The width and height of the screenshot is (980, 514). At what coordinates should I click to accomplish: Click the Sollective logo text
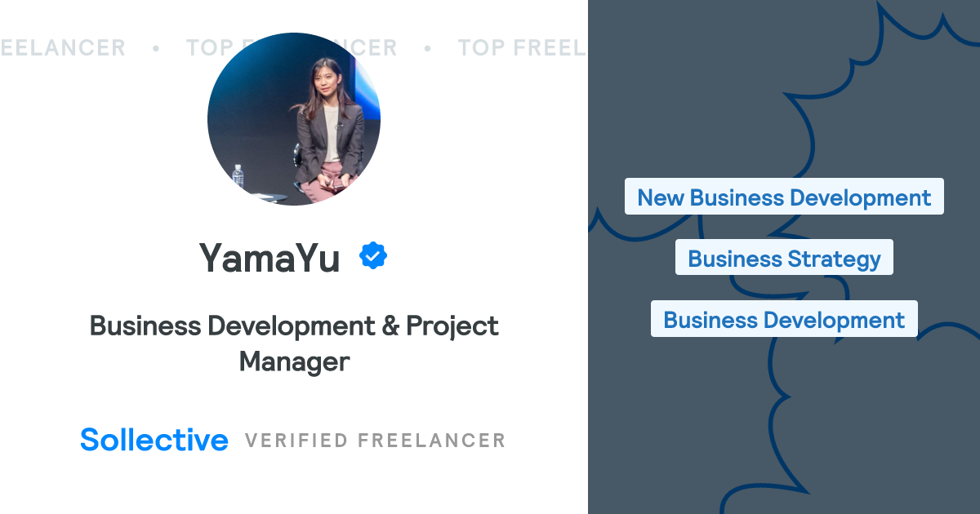pyautogui.click(x=154, y=440)
